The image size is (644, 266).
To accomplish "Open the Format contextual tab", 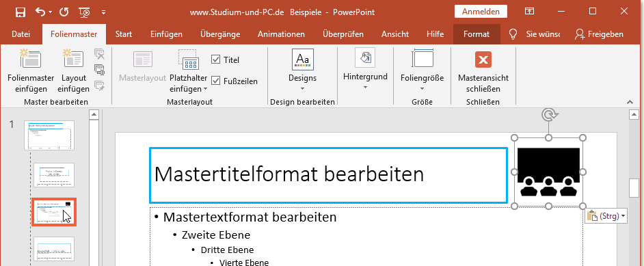I will click(x=477, y=34).
